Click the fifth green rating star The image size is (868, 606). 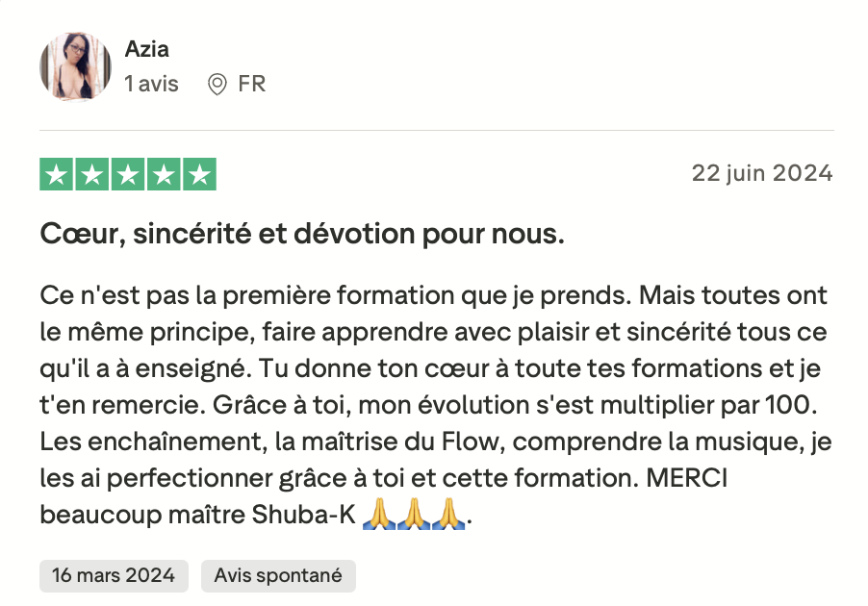[198, 173]
